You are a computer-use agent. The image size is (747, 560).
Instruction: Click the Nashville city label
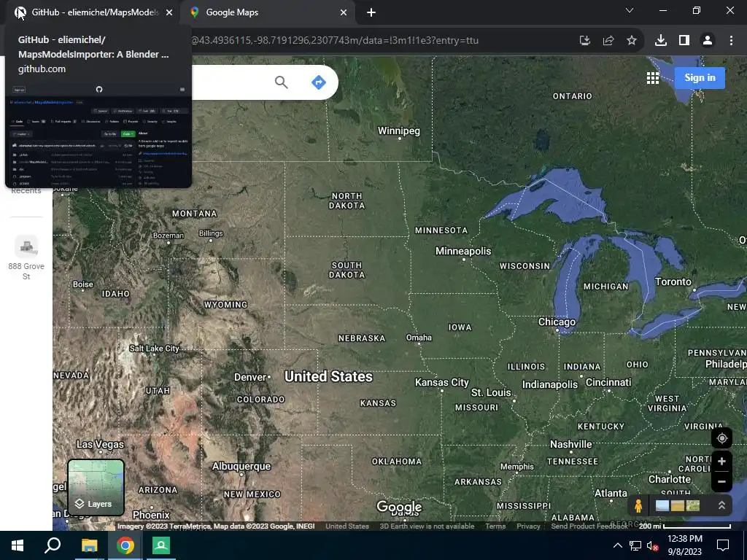point(570,444)
